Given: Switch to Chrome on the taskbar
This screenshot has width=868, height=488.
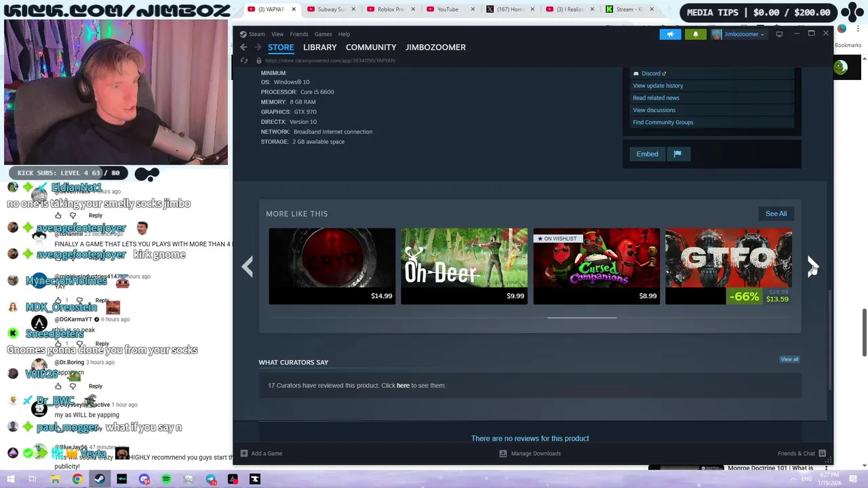Looking at the screenshot, I should coord(77,479).
